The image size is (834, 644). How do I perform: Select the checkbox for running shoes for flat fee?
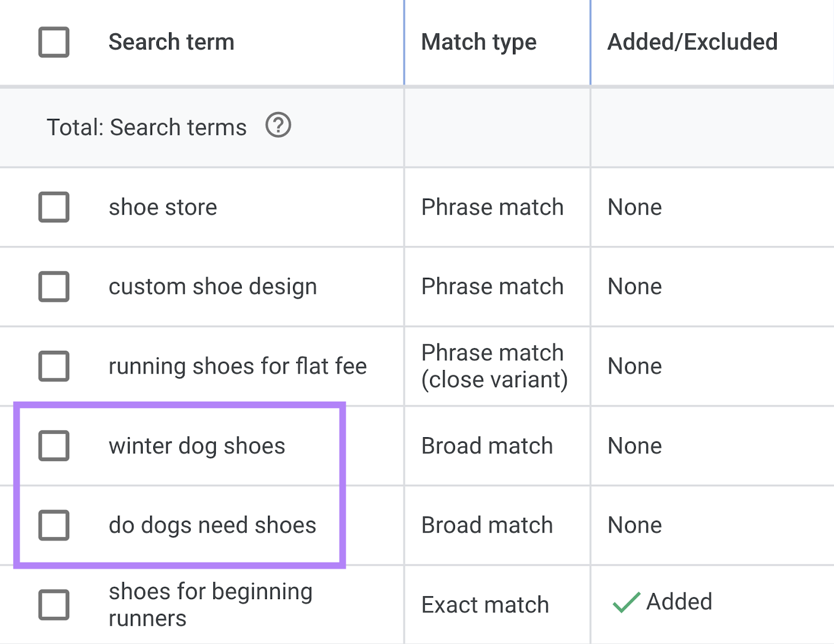(x=54, y=366)
